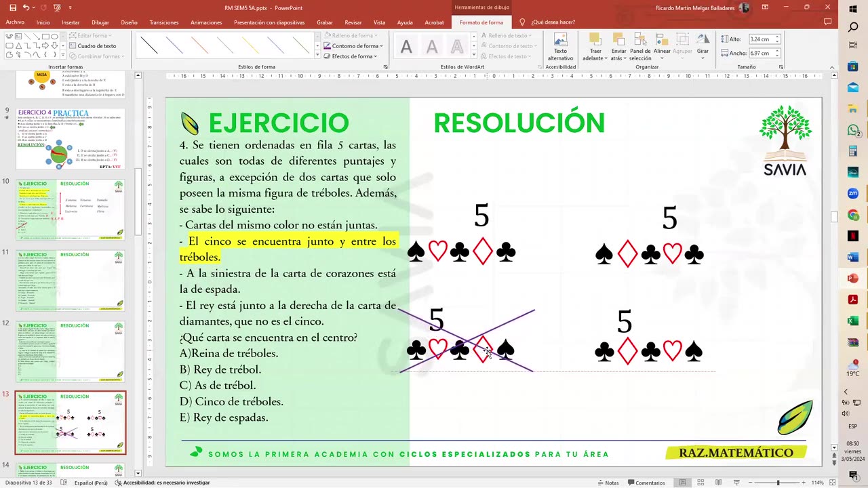Insert a Cuadro de texto
Viewport: 868px width, 488px height.
click(92, 46)
